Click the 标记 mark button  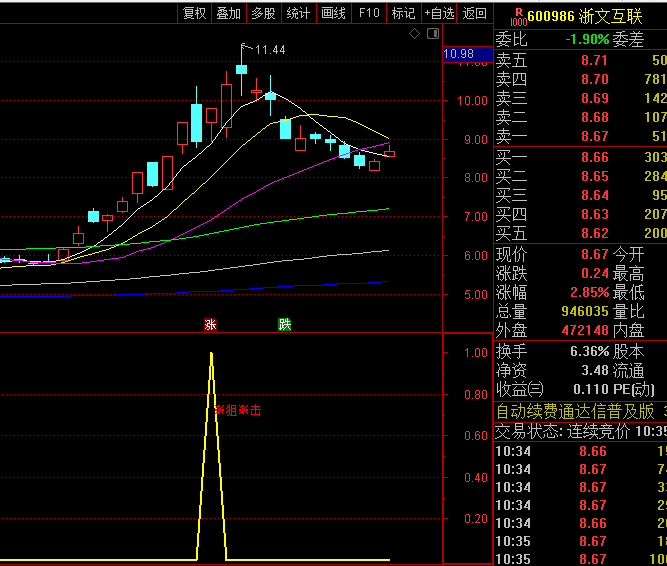(x=403, y=13)
